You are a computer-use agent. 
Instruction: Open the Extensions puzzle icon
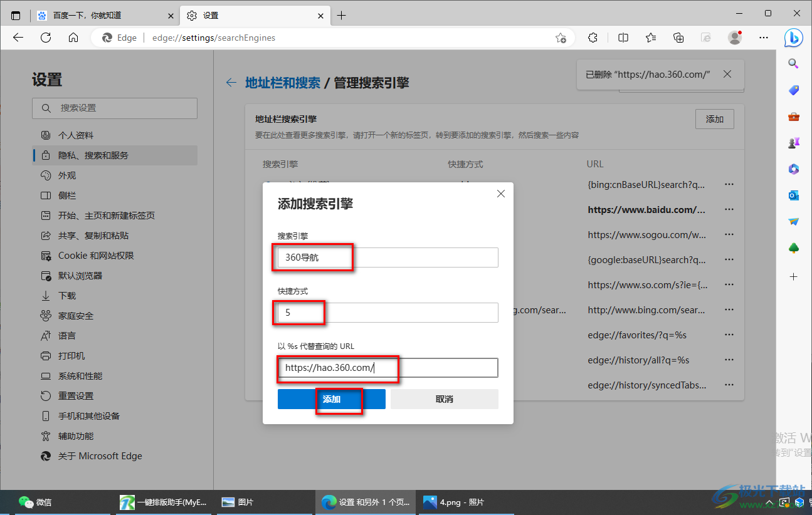coord(593,38)
